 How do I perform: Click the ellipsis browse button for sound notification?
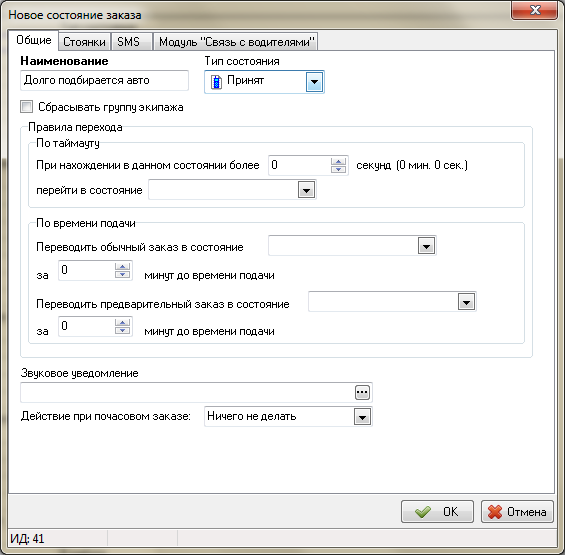(x=362, y=392)
